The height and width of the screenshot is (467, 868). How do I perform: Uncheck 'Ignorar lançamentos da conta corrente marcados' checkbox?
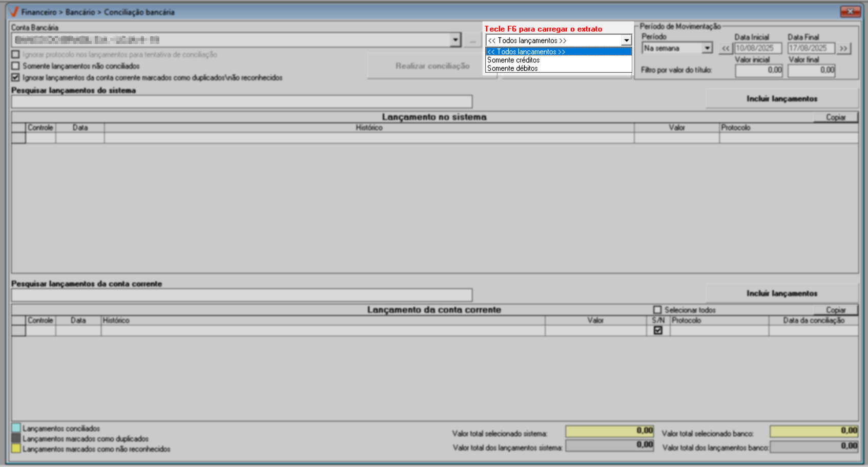point(15,78)
